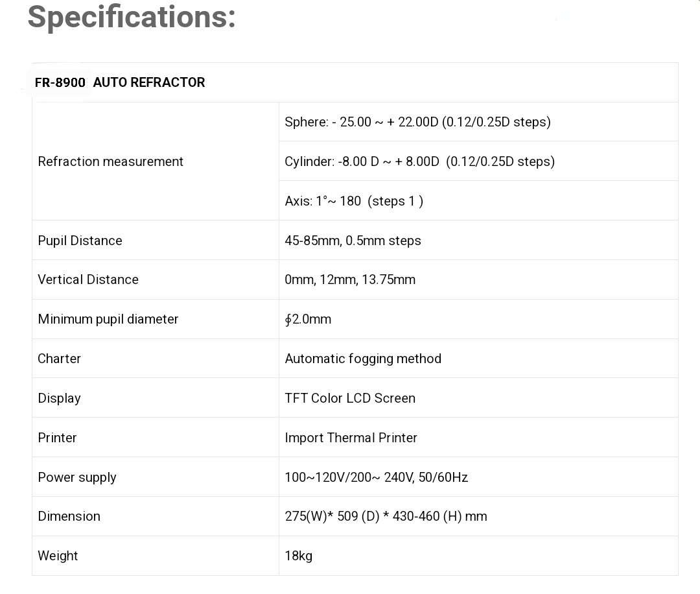Click the Refraction measurement row label
This screenshot has width=700, height=594.
(111, 161)
